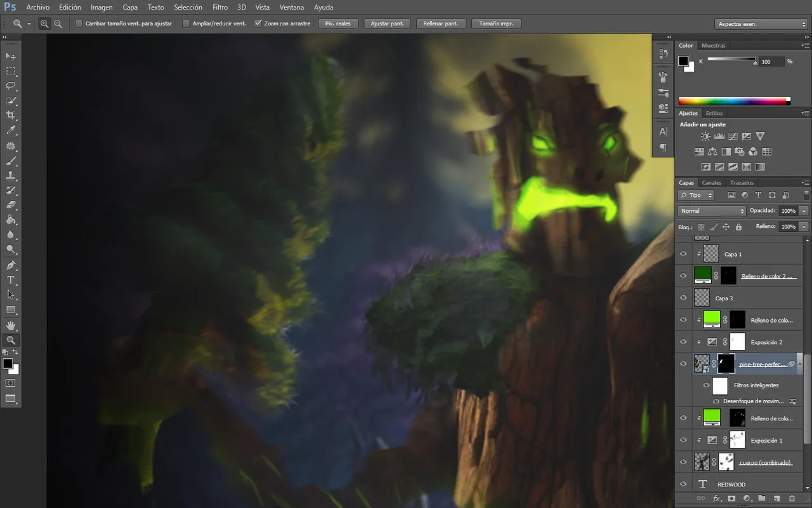Click the zoom-in magnifier in options bar
This screenshot has width=812, height=508.
pyautogui.click(x=44, y=23)
